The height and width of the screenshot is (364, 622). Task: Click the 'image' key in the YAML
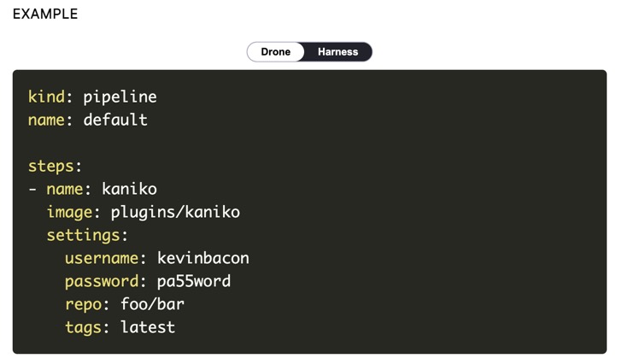69,213
